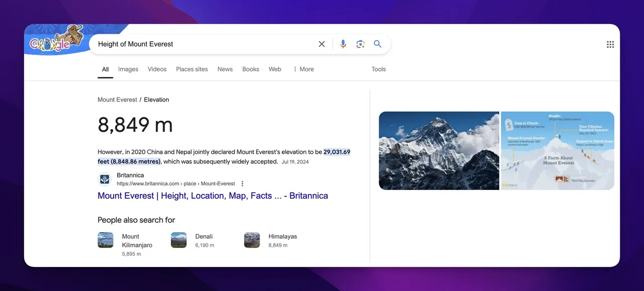Click the People also search for heading

click(x=136, y=220)
